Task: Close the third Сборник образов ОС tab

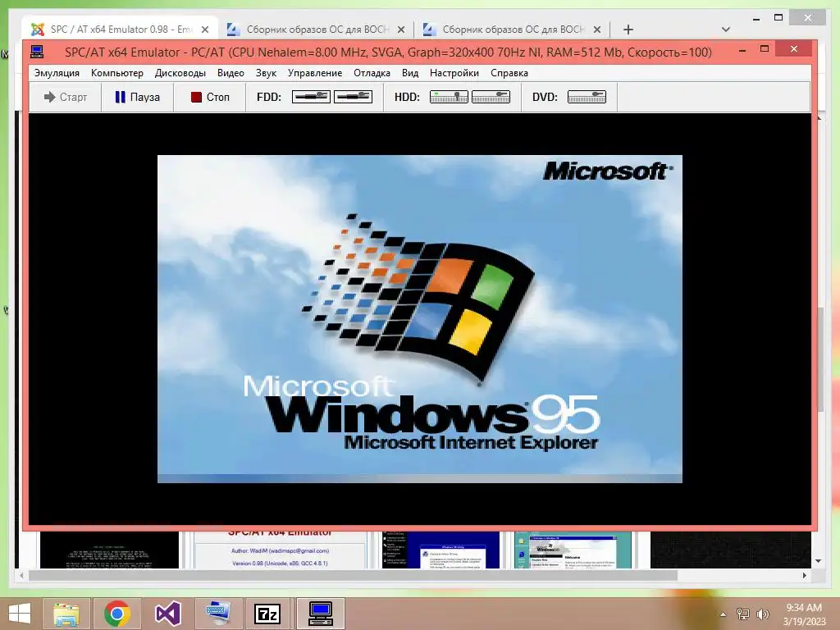Action: [597, 30]
